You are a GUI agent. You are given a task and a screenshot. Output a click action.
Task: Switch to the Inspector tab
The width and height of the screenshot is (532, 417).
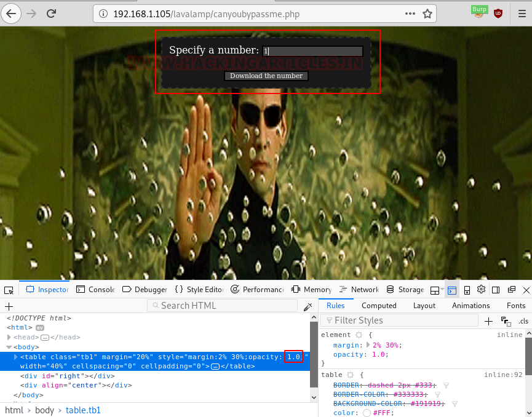47,290
